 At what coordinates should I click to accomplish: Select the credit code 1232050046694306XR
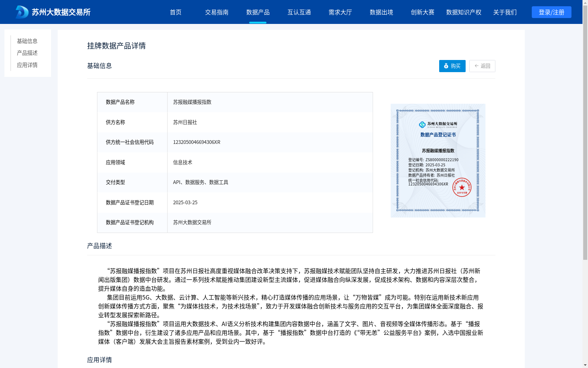[197, 142]
